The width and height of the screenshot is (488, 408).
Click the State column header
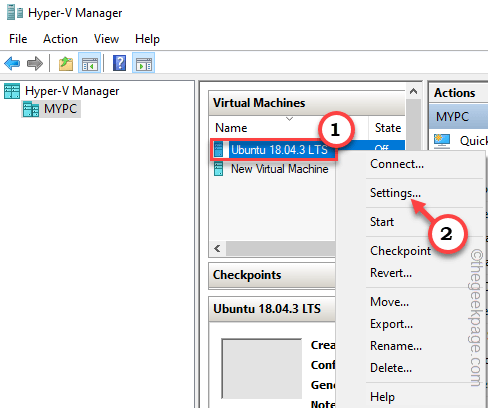click(388, 128)
